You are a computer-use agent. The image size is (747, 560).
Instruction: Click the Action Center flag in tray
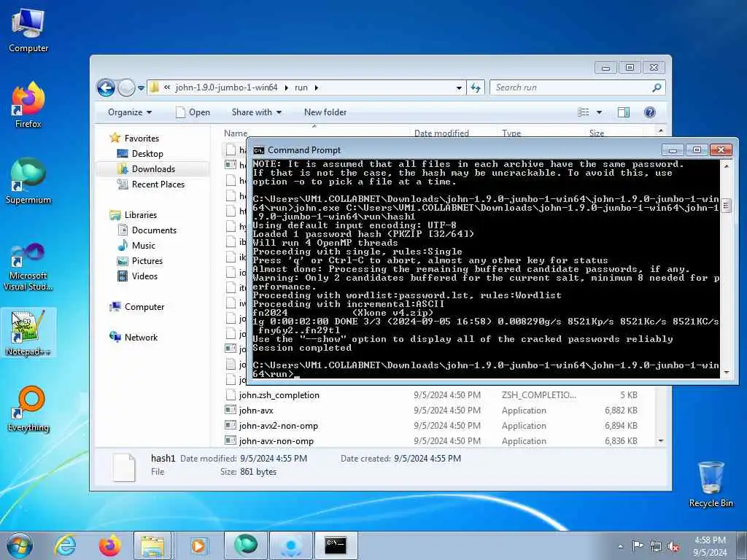[x=637, y=545]
